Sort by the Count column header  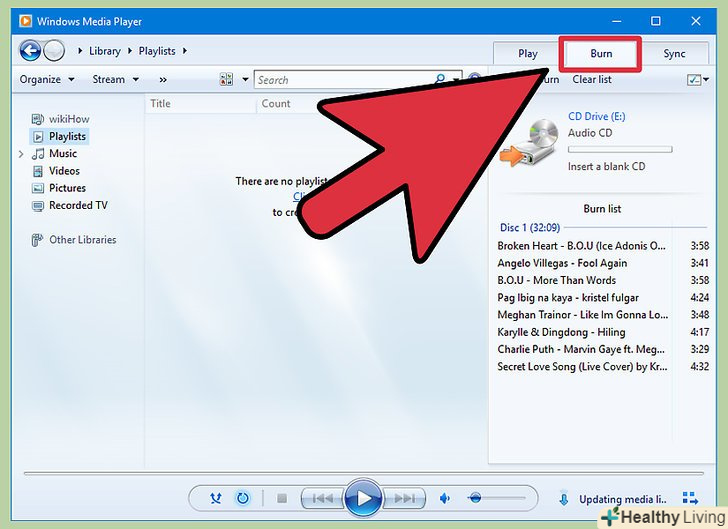[x=276, y=104]
